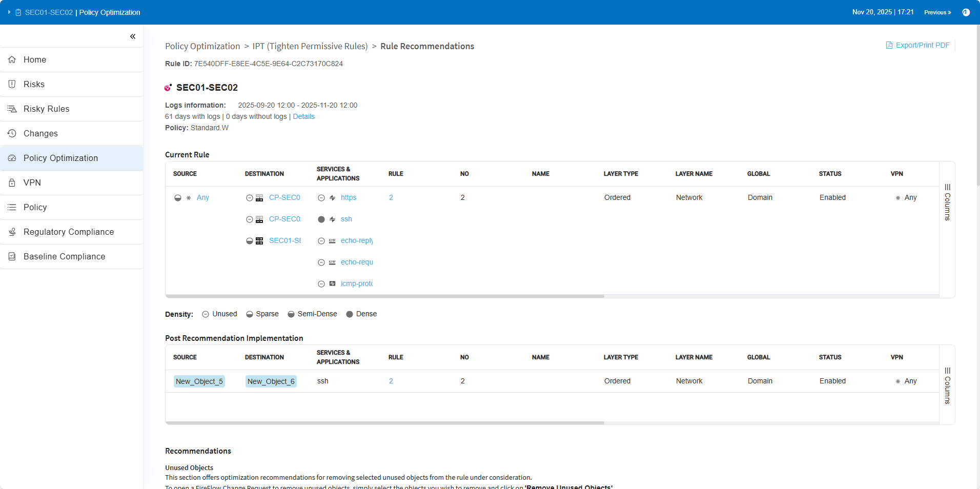Open the Policy Optimization menu item
The width and height of the screenshot is (980, 489).
(60, 158)
